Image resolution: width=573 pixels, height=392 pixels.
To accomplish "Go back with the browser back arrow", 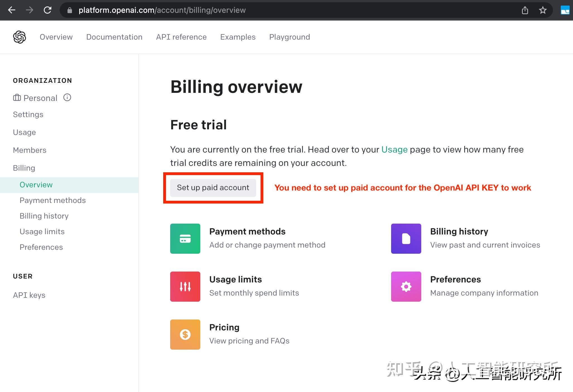I will (12, 10).
